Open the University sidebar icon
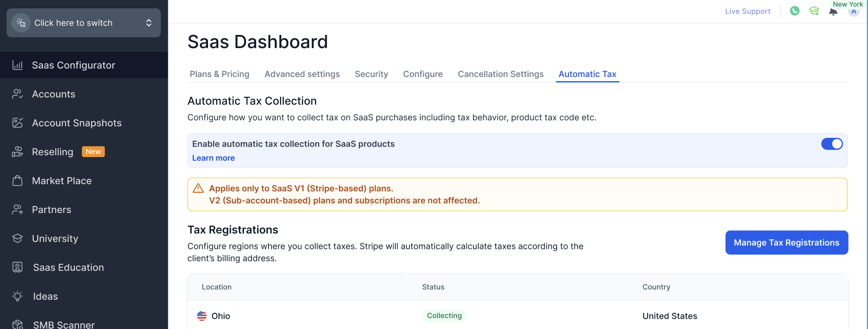 18,238
